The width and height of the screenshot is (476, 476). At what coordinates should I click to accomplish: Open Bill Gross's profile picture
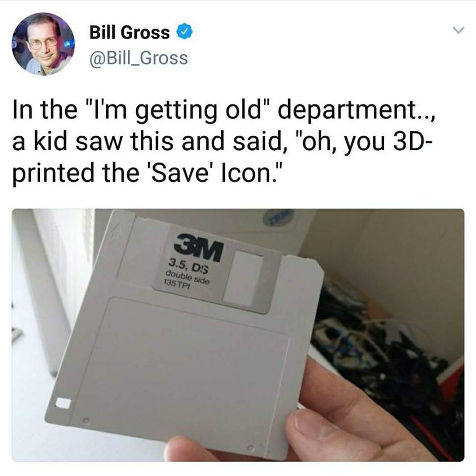(44, 44)
